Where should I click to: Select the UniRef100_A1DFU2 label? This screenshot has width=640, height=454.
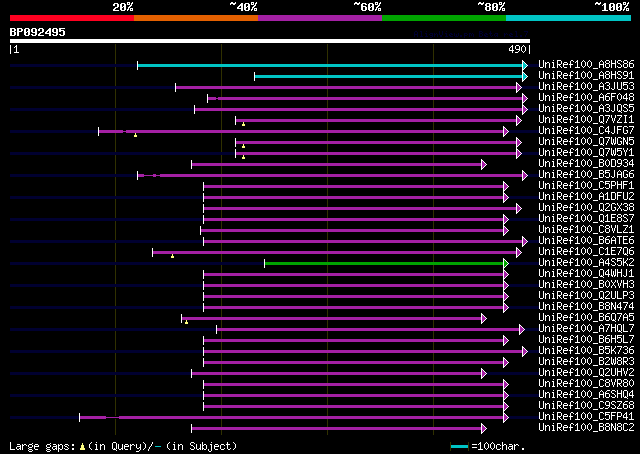point(586,197)
